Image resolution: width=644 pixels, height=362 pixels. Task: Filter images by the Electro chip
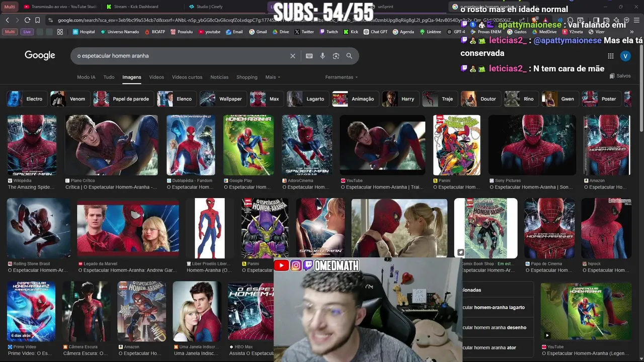(x=27, y=99)
